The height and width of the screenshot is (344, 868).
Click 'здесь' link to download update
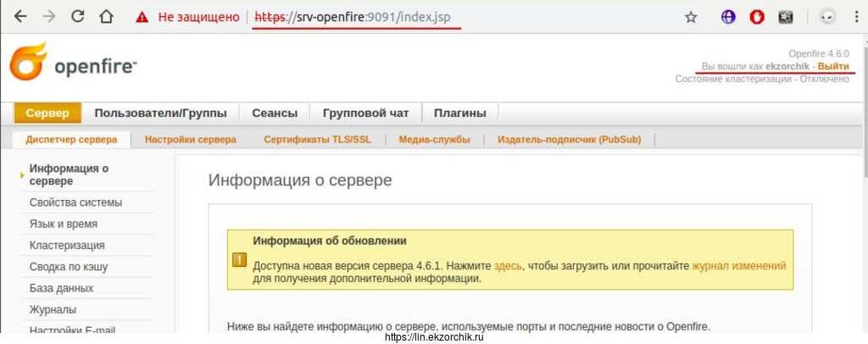tap(507, 265)
